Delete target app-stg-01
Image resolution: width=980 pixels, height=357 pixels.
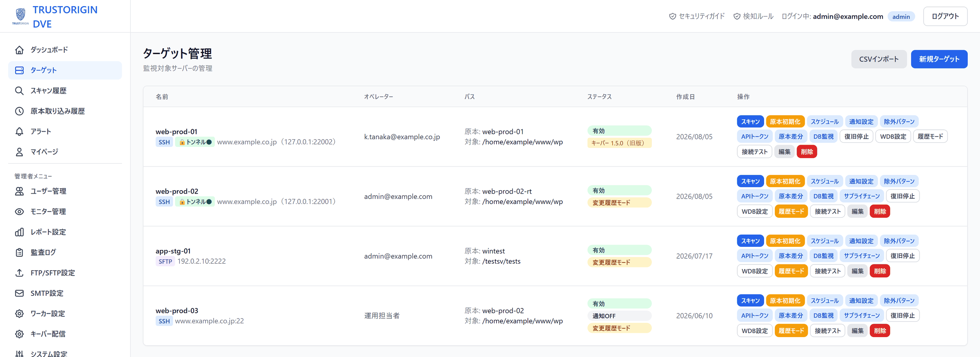pyautogui.click(x=880, y=271)
